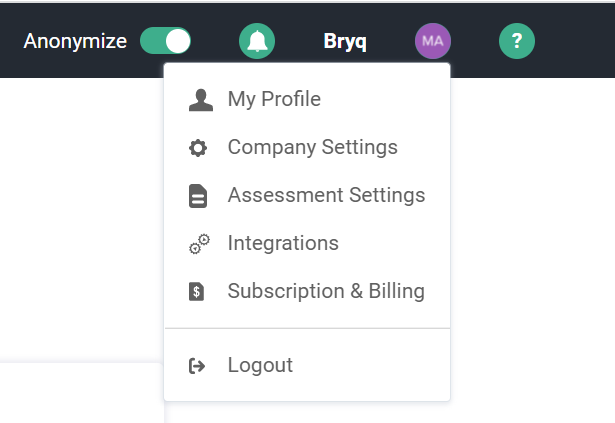Click the Bryq company name dropdown

click(x=345, y=42)
